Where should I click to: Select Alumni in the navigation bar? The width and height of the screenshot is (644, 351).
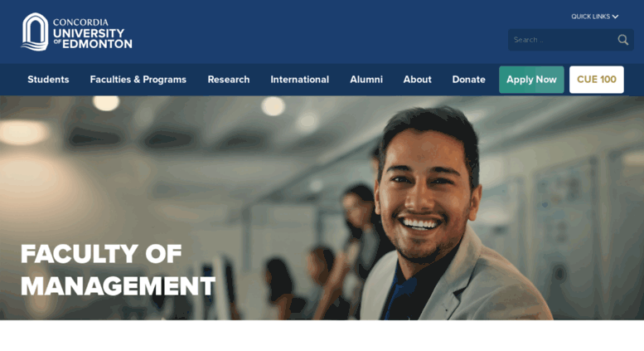[x=366, y=80]
